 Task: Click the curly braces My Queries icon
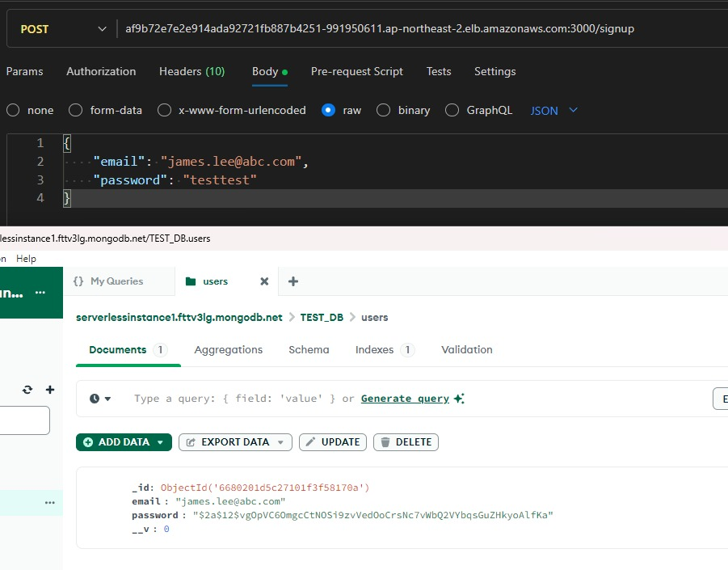pyautogui.click(x=78, y=281)
